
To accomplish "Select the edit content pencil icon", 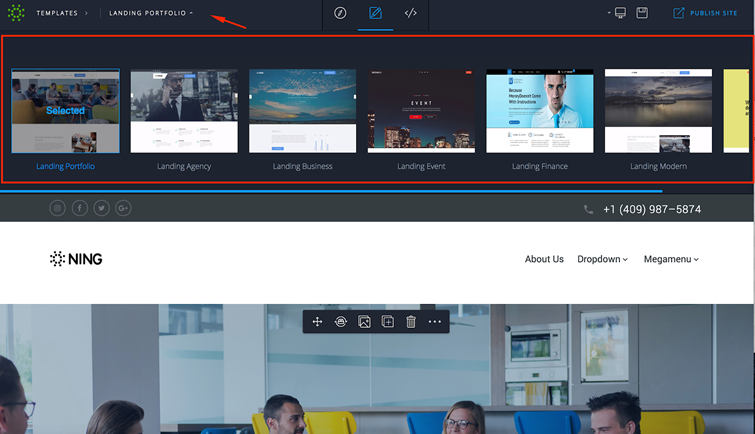I will [x=375, y=14].
